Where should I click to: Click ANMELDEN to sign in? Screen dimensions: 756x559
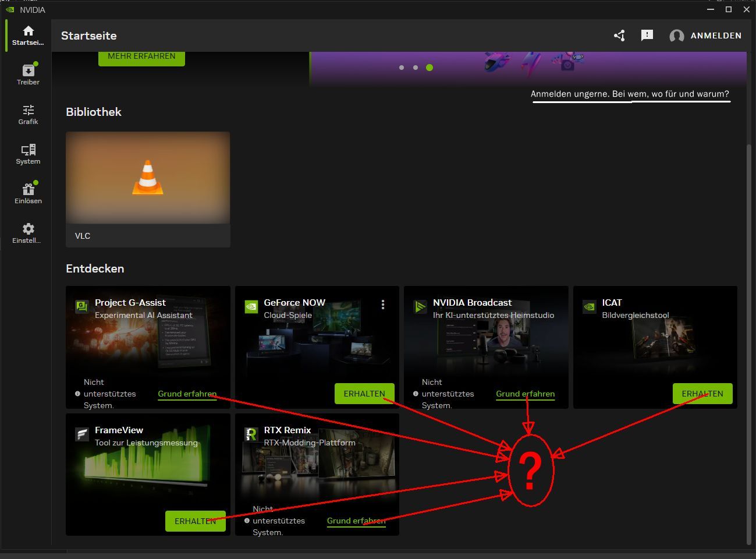click(x=716, y=36)
